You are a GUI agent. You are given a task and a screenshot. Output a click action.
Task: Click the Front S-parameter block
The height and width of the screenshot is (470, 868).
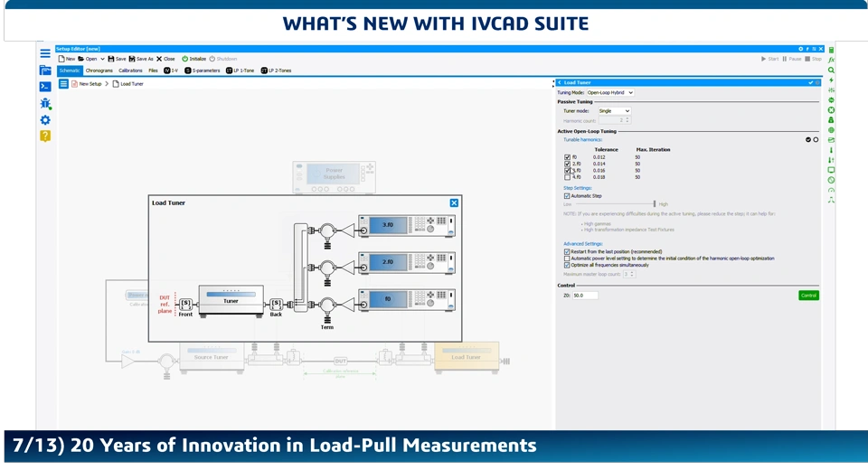tap(185, 304)
